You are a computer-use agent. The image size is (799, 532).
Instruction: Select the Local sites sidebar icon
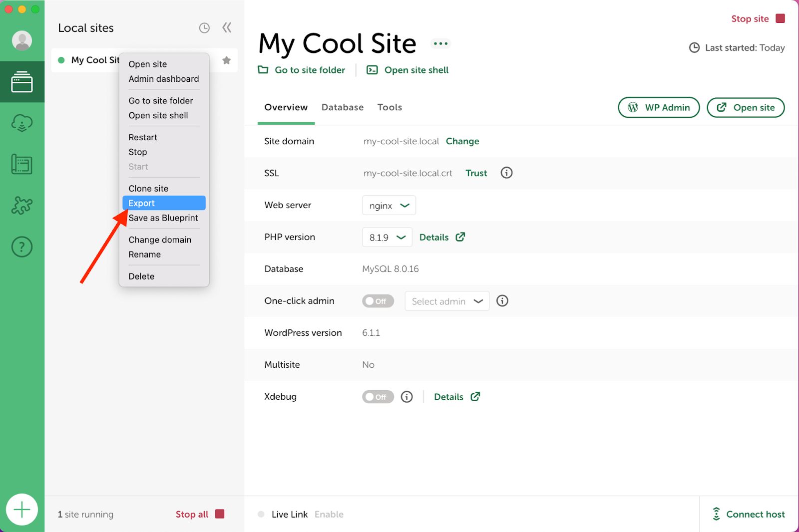point(22,82)
